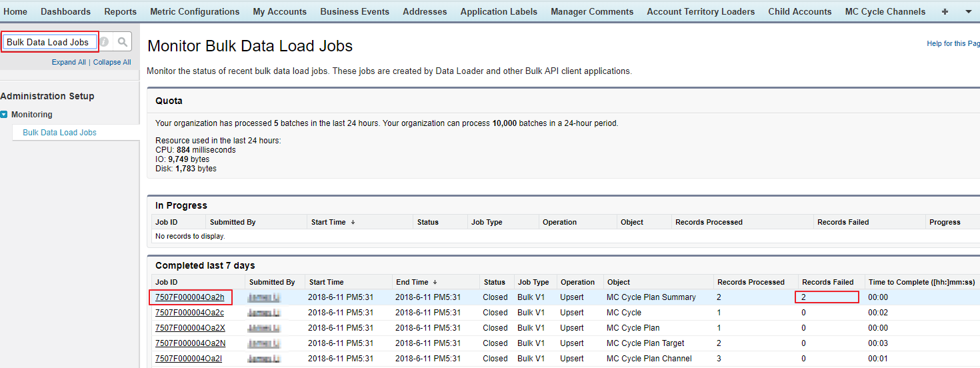Select Bulk Data Load Jobs in sidebar
The width and height of the screenshot is (980, 368).
59,133
